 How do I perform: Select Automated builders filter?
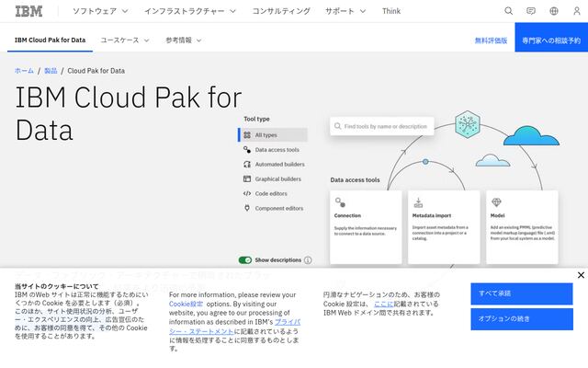tap(273, 164)
